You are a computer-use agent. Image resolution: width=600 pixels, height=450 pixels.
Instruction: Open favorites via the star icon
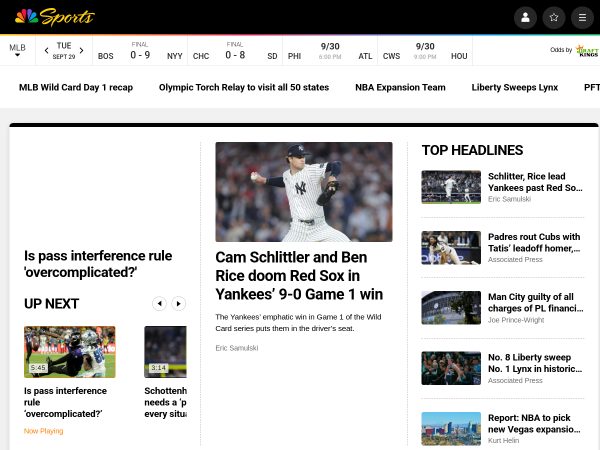554,18
